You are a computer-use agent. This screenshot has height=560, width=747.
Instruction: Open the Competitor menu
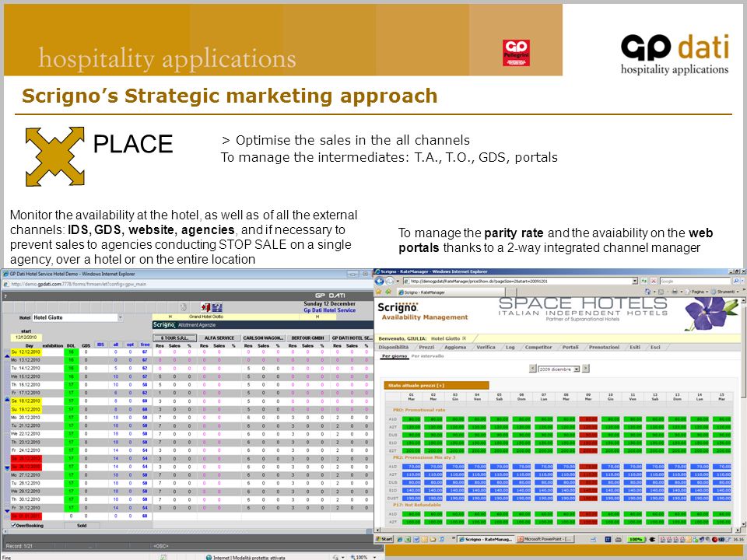(x=538, y=347)
